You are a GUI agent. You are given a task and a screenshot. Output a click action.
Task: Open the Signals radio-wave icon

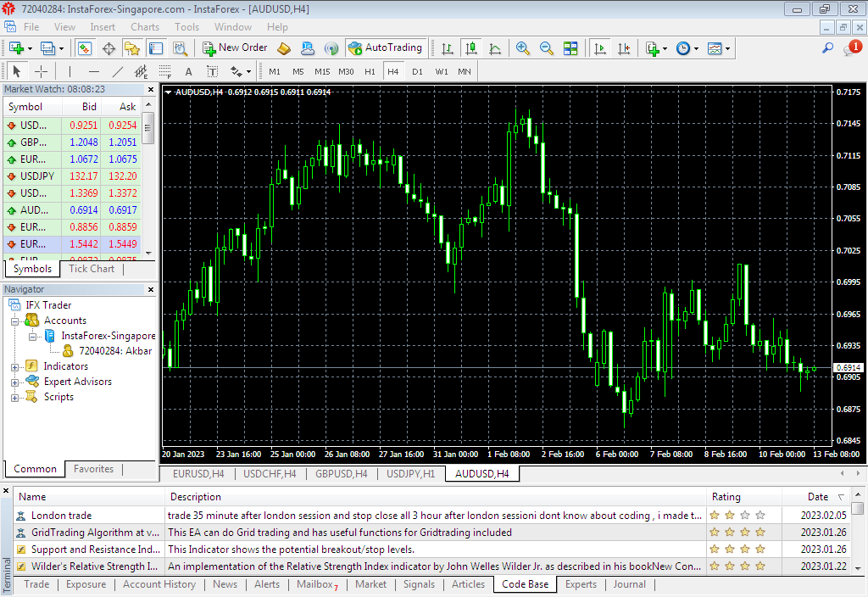[x=331, y=48]
